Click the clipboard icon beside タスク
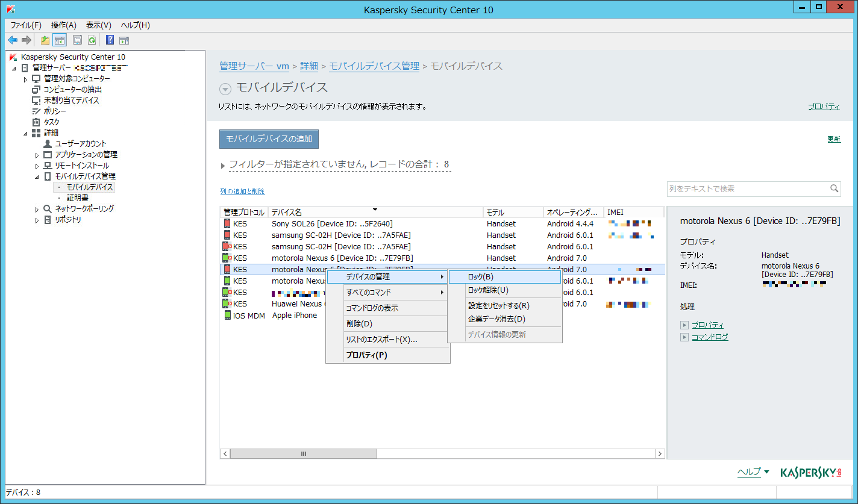The width and height of the screenshot is (858, 504). pos(36,122)
